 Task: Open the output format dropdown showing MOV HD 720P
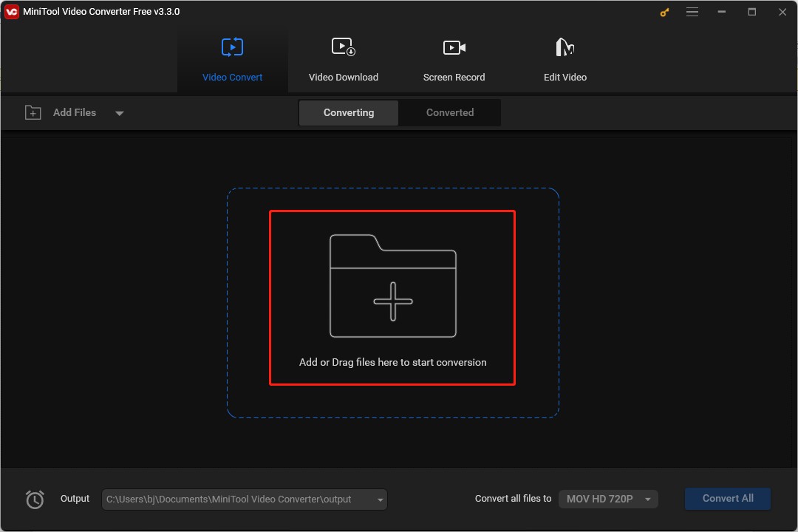[607, 499]
